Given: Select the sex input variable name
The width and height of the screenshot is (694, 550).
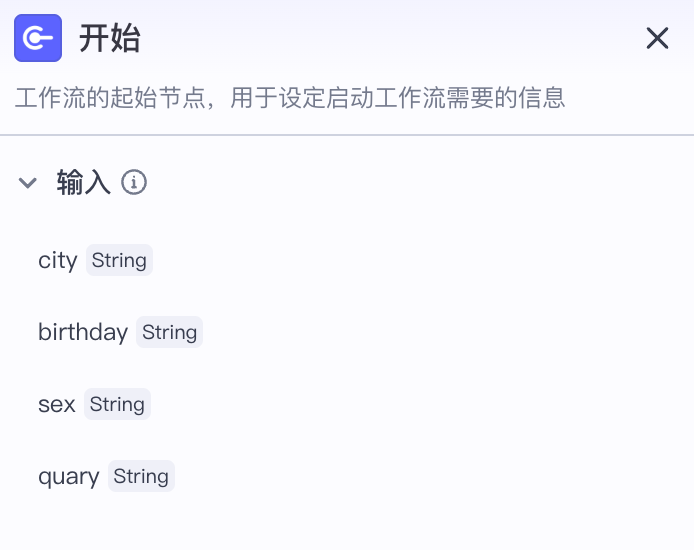Looking at the screenshot, I should 57,404.
